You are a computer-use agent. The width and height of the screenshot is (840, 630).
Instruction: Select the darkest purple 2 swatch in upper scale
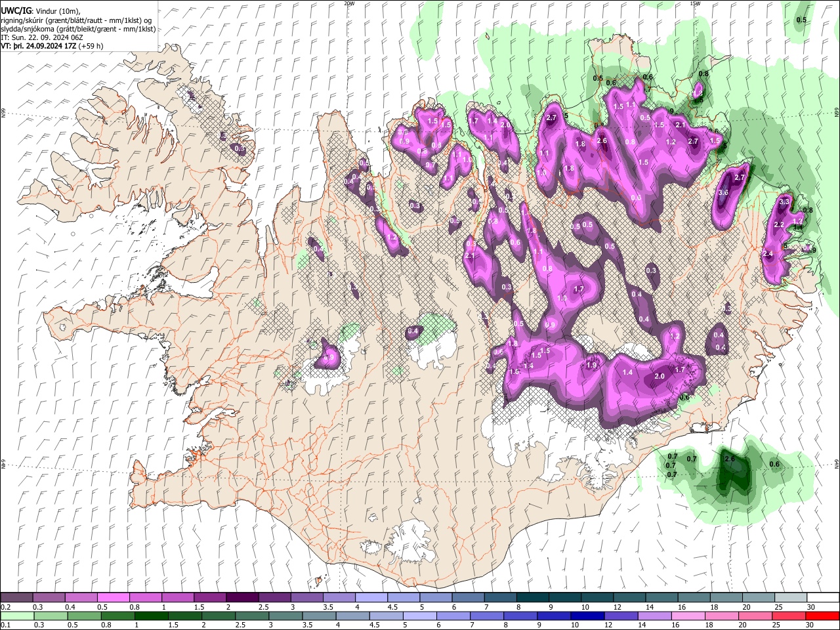pyautogui.click(x=241, y=598)
